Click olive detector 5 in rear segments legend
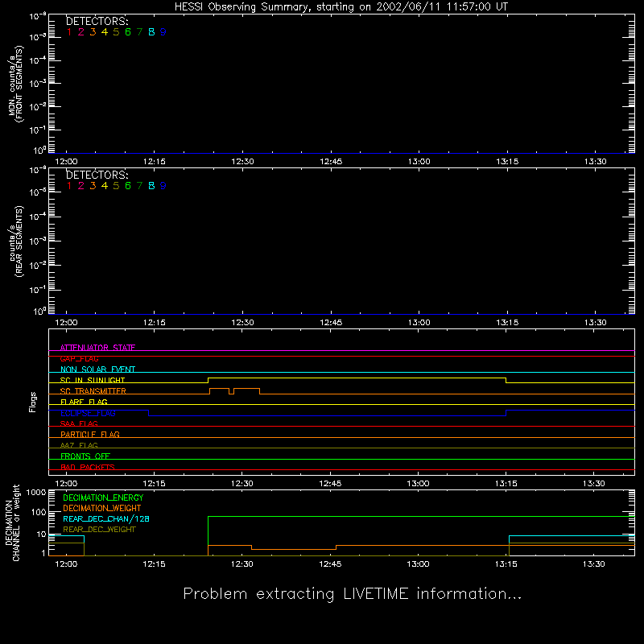Screen dimensions: 644x644 point(116,186)
